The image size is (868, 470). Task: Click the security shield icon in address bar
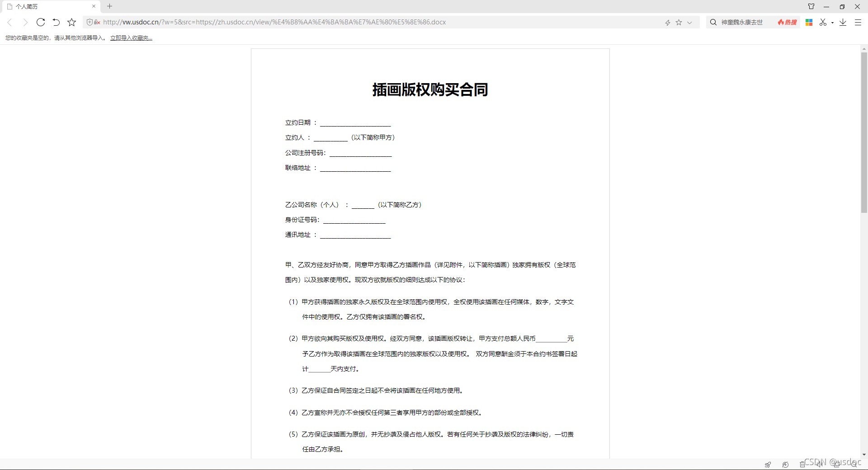[90, 22]
